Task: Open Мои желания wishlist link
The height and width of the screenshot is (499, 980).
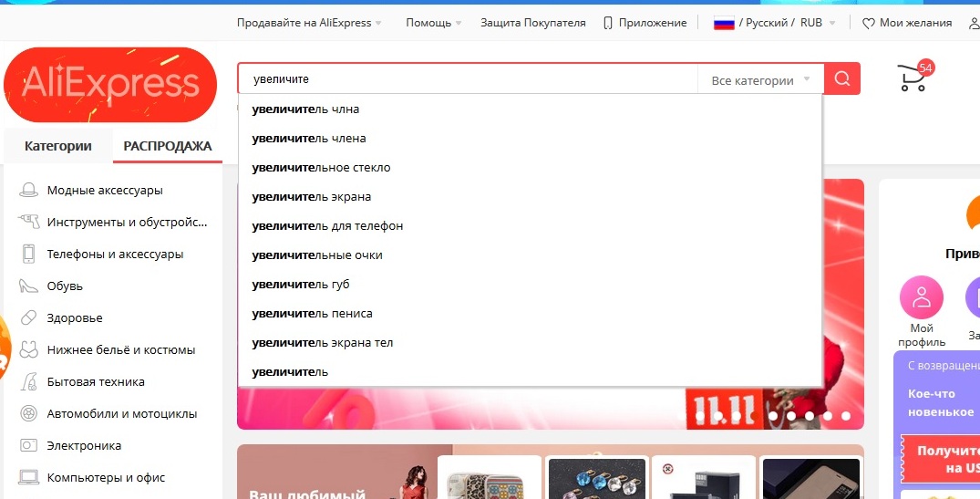Action: pos(915,23)
